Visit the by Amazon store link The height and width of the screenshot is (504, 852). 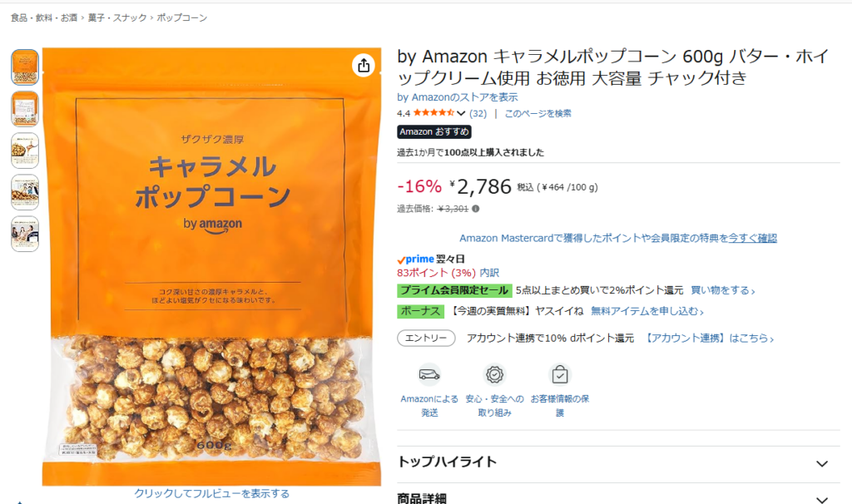coord(458,97)
